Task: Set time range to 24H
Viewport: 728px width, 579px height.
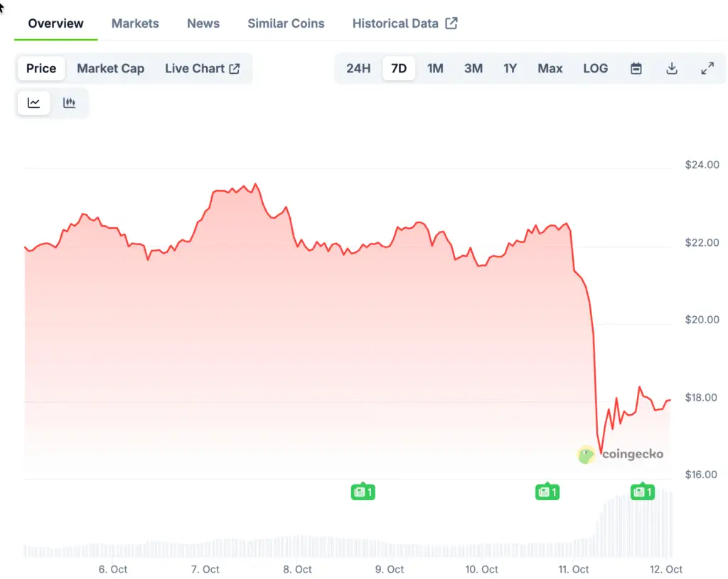Action: pyautogui.click(x=358, y=69)
